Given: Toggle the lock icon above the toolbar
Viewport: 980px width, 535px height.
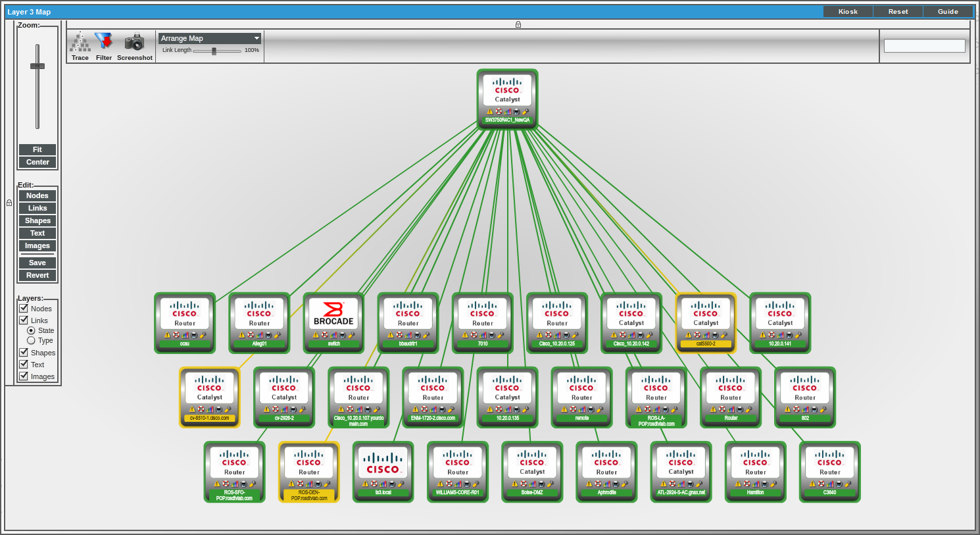Looking at the screenshot, I should [518, 24].
